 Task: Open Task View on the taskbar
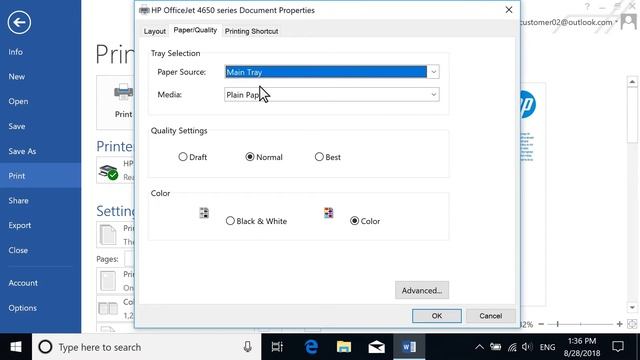point(277,347)
